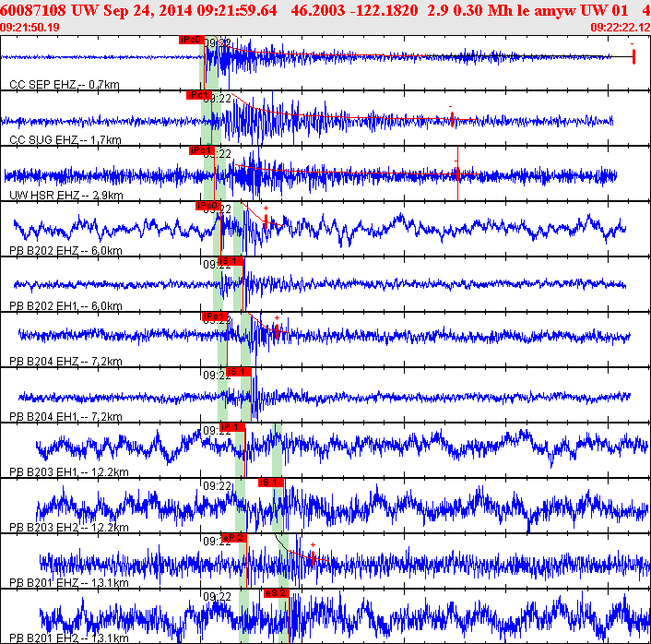Viewport: 651px width, 644px height.
Task: Click the station label PB B201 EHZ -- 13.1km
Action: (69, 583)
